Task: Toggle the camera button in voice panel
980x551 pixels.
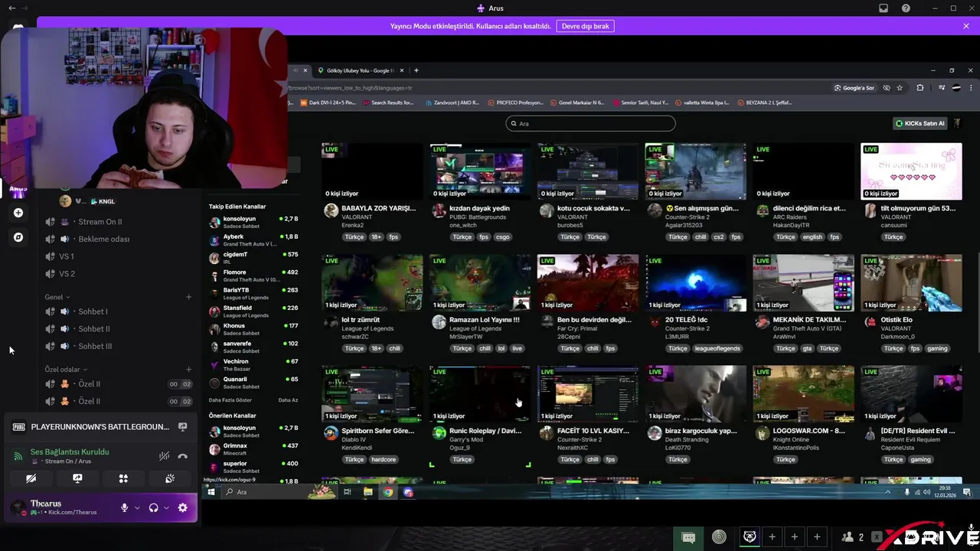Action: tap(31, 478)
